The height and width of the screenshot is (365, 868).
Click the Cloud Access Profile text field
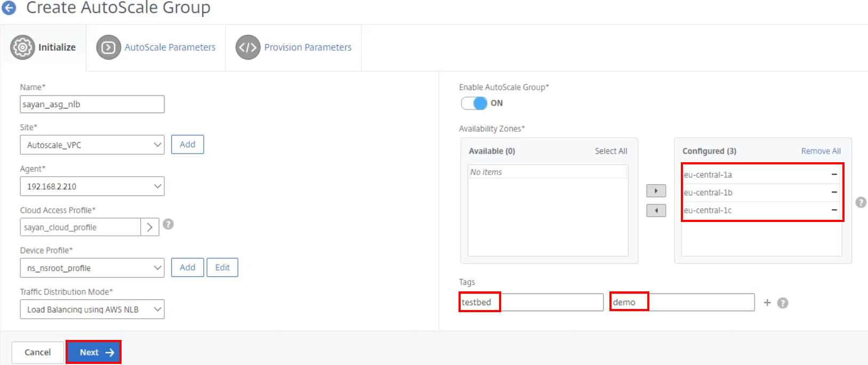click(81, 227)
